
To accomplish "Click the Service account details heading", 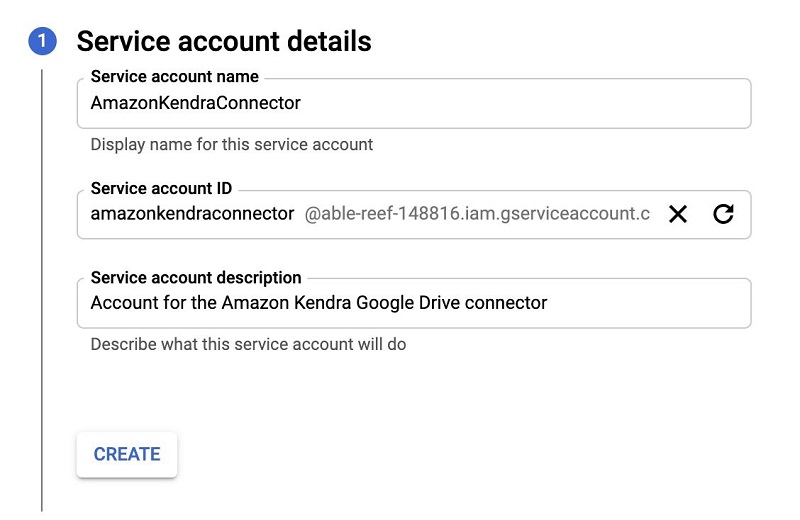I will [224, 41].
